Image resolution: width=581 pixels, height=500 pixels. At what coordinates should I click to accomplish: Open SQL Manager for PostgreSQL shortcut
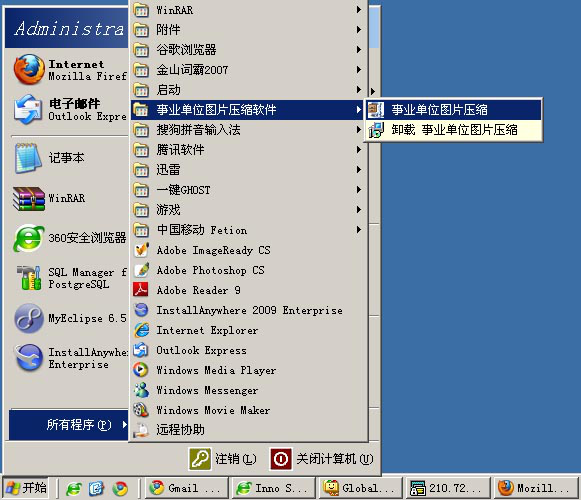click(x=69, y=278)
